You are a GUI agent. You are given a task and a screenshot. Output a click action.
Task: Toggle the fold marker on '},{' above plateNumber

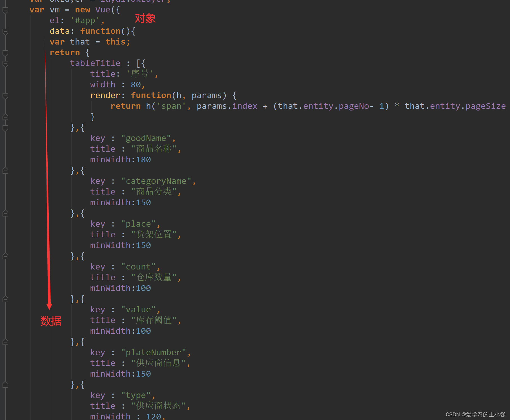coord(5,342)
